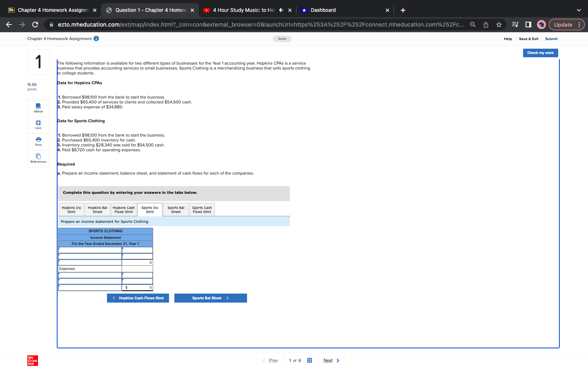Select the Sports Inc Stmt tab
Image resolution: width=588 pixels, height=368 pixels.
[150, 210]
